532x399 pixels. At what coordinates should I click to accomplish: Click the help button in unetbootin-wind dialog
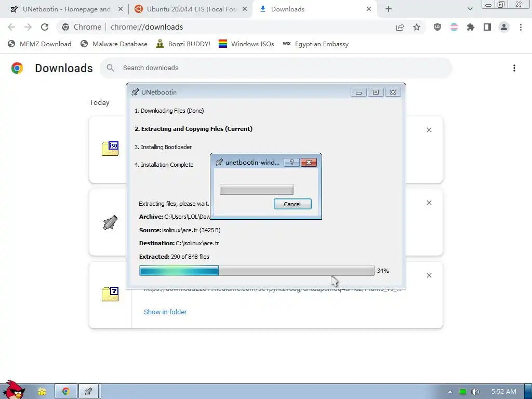(x=291, y=163)
